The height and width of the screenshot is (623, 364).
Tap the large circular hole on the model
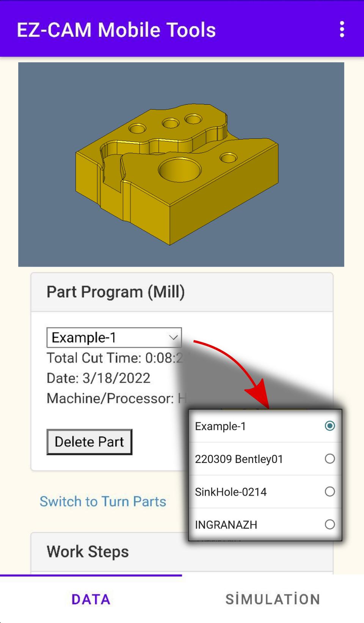180,169
